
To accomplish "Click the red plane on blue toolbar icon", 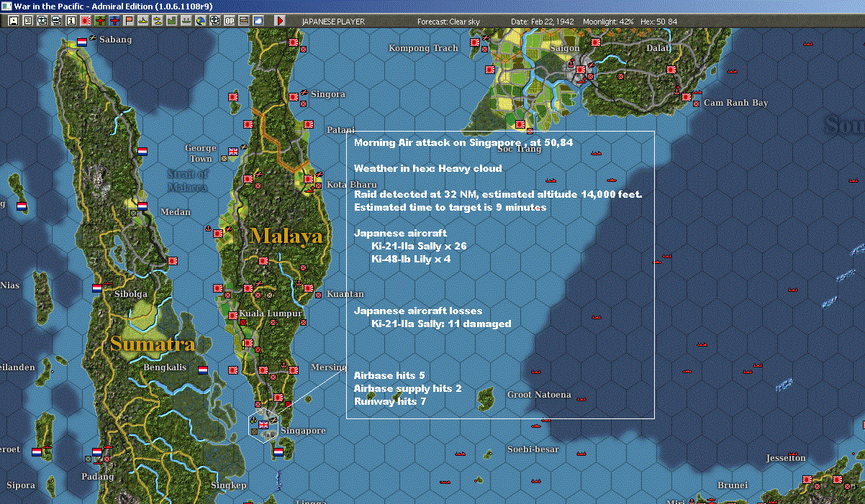I will (114, 21).
